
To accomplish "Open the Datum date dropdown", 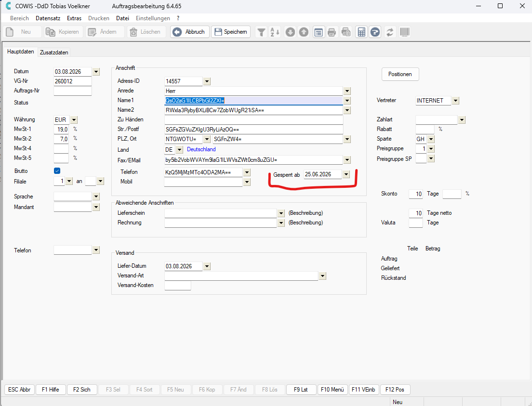I will point(96,72).
